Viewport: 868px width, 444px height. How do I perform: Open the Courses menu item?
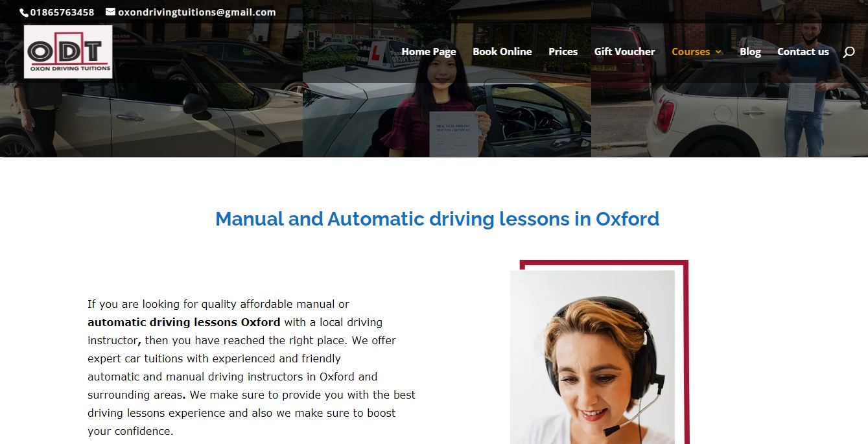(691, 52)
